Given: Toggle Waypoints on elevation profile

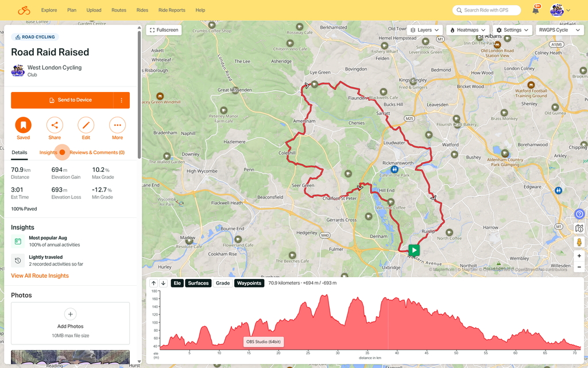Looking at the screenshot, I should point(249,283).
